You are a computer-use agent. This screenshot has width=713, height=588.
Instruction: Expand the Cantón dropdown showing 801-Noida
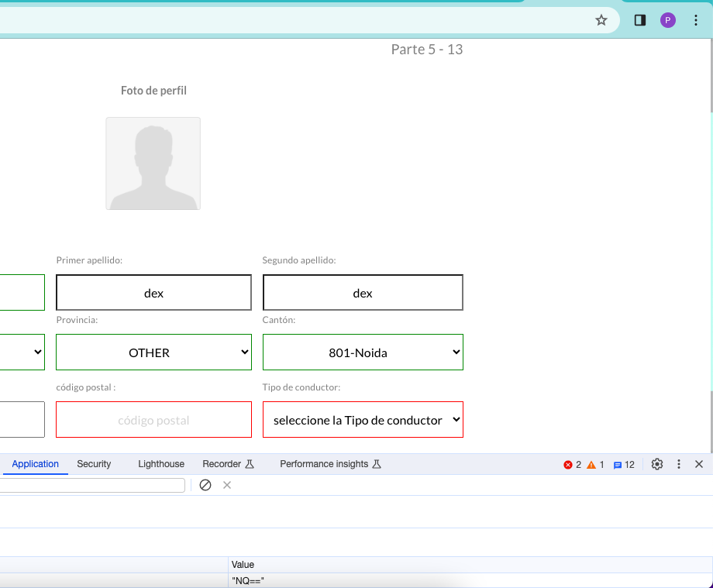[363, 352]
